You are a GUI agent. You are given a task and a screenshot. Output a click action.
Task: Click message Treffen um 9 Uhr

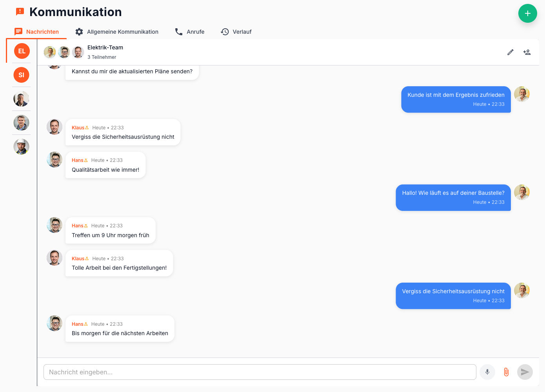click(x=110, y=235)
